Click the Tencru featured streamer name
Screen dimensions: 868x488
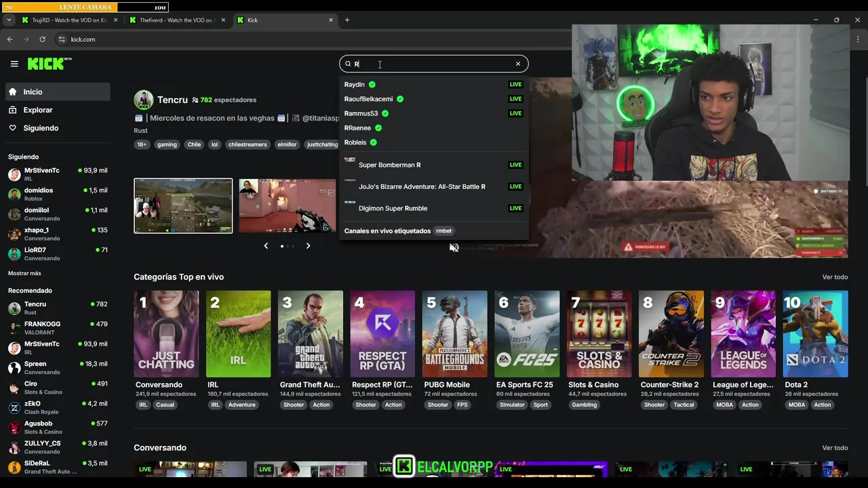[x=172, y=100]
